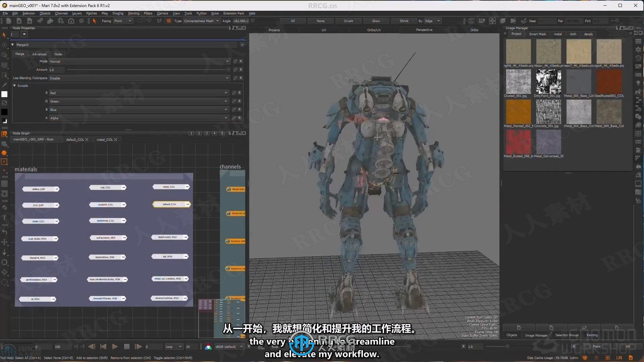The width and height of the screenshot is (644, 362).
Task: Click the black background color swatch
Action: coord(4,112)
